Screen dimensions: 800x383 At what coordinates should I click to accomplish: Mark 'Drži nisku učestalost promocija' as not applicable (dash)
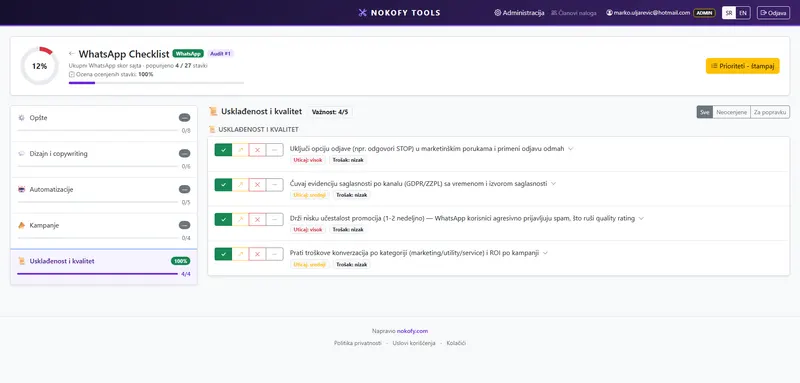point(274,219)
